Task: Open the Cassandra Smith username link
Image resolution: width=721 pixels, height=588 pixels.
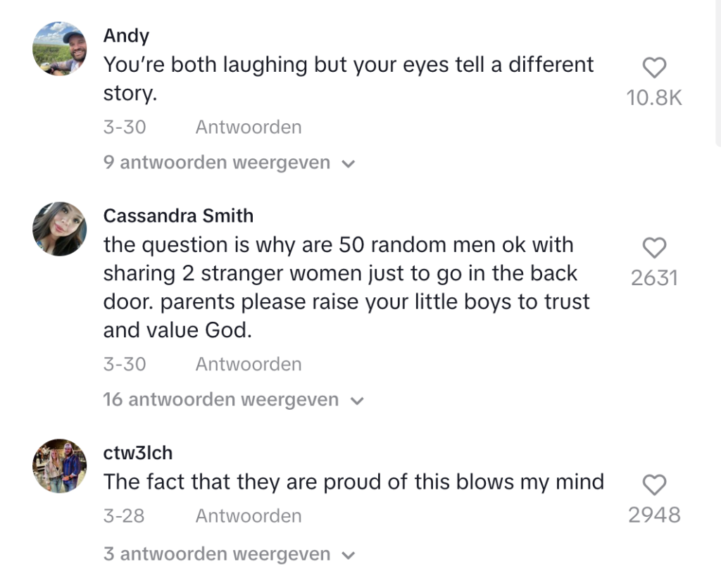Action: pos(178,215)
